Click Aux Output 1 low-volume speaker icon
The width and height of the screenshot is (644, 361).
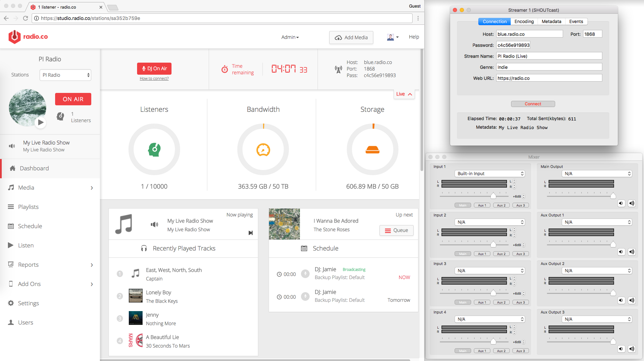click(621, 252)
